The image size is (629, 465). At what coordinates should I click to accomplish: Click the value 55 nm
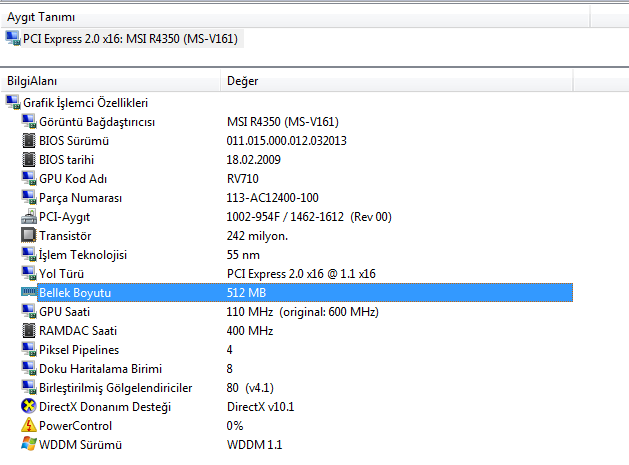[243, 255]
